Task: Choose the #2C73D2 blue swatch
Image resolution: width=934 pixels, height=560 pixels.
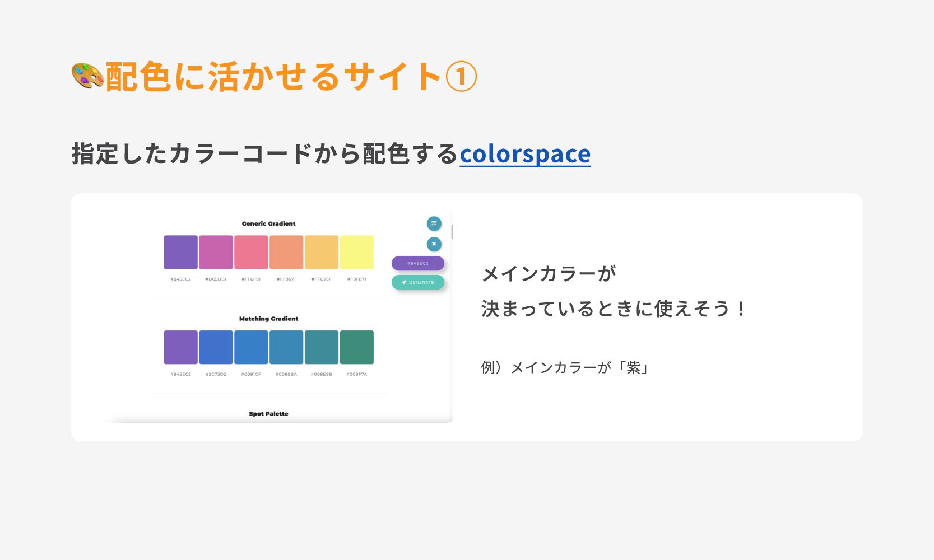Action: 216,347
